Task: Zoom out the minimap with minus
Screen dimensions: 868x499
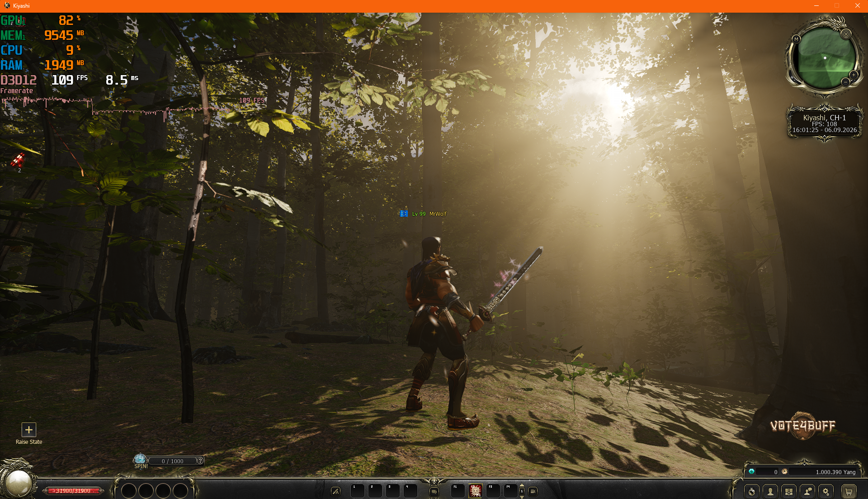Action: 845,82
